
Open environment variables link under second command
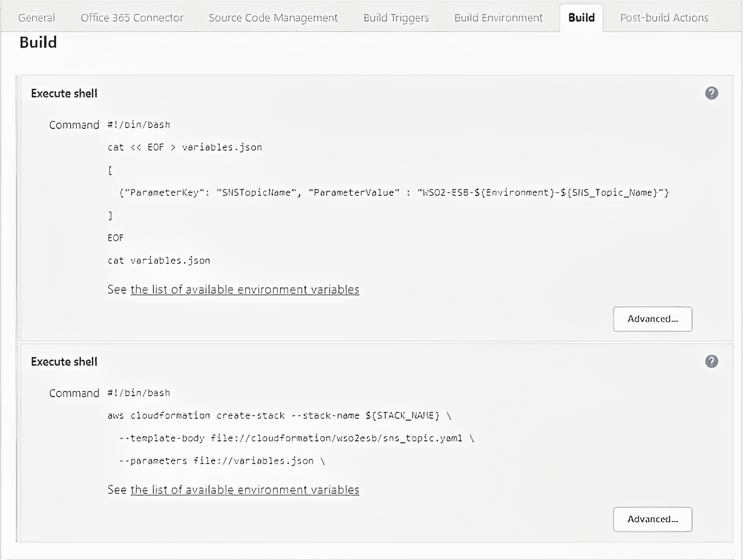244,490
